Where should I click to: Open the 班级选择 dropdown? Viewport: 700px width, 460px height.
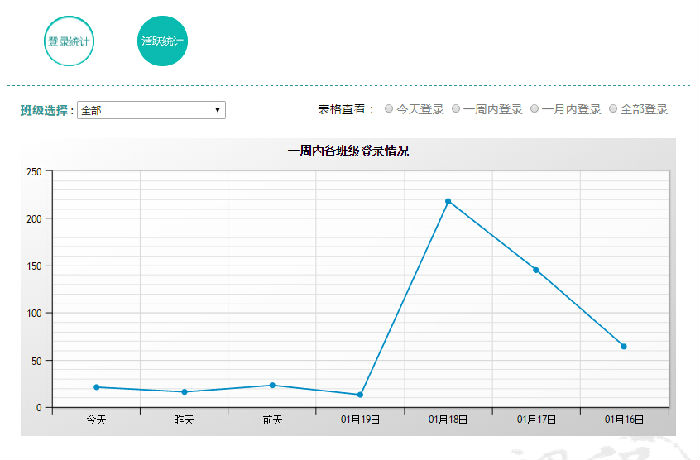coord(151,110)
